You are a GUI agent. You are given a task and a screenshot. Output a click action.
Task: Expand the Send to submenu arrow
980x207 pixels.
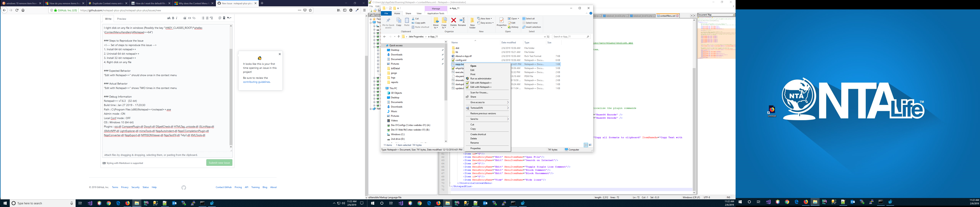[507, 119]
